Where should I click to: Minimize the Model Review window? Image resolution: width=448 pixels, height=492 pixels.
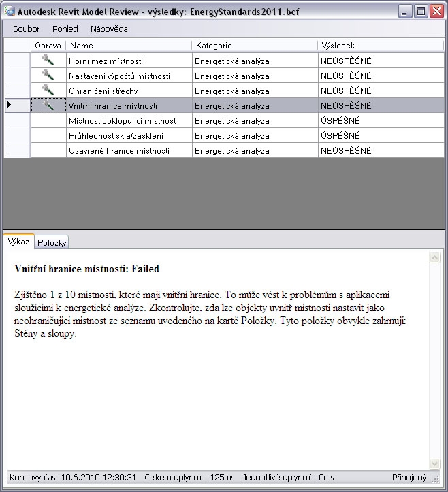pos(404,12)
